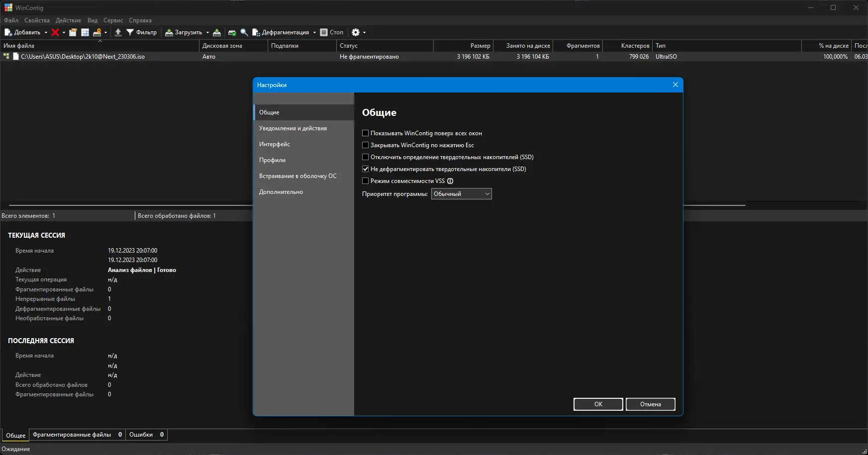Select the 2k10@Next_230306.iso file row
Image resolution: width=868 pixels, height=455 pixels.
83,57
